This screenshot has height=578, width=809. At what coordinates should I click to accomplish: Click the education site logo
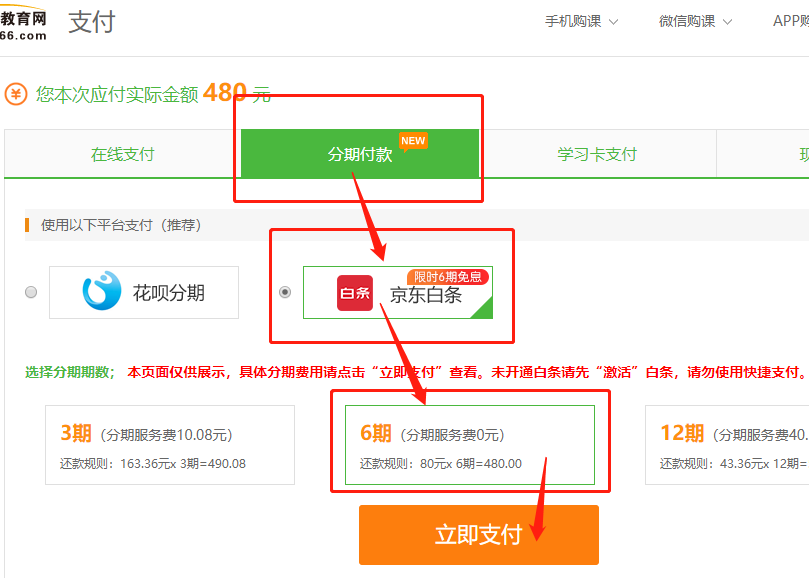coord(23,24)
